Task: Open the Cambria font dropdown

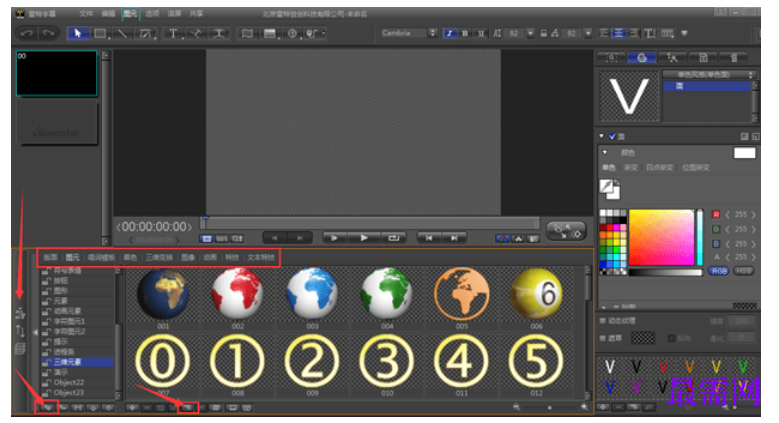Action: 433,33
